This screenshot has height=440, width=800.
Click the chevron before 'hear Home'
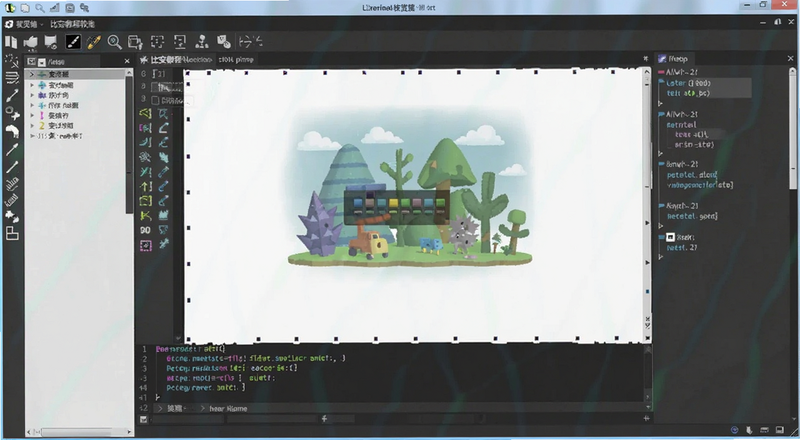point(203,408)
